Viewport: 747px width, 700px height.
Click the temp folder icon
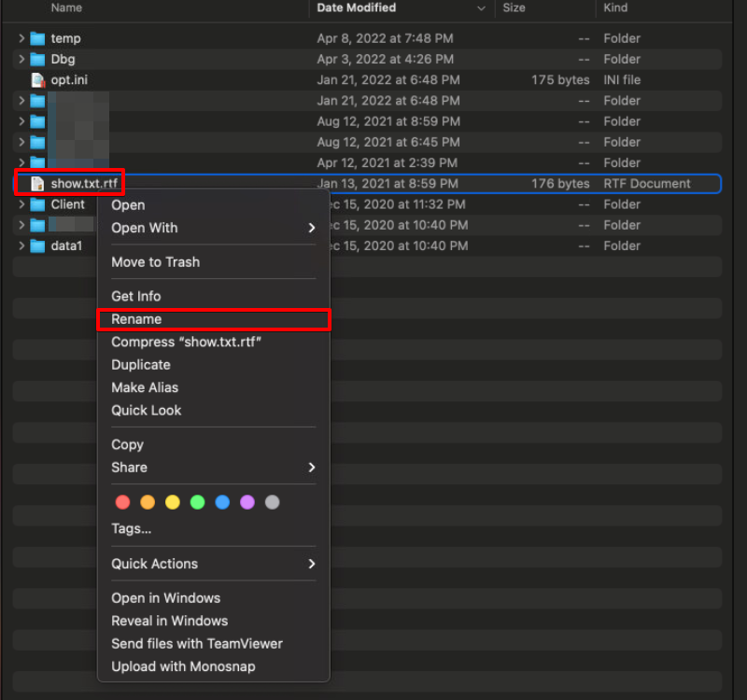point(37,38)
